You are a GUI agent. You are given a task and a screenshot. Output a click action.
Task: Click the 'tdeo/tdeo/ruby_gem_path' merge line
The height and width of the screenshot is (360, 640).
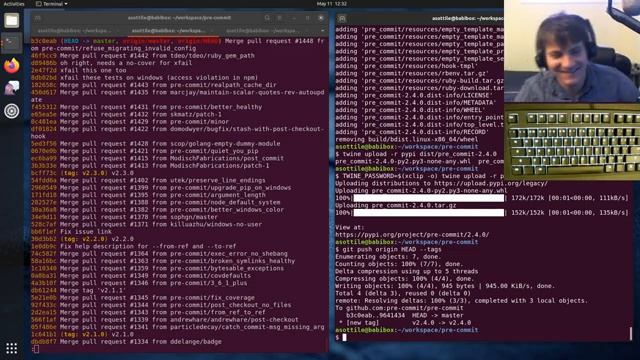[x=142, y=56]
